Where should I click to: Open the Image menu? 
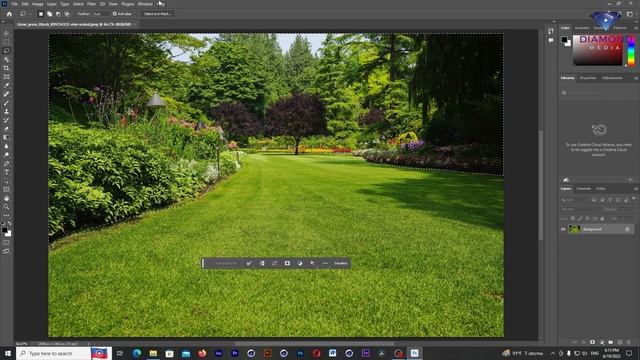click(38, 4)
